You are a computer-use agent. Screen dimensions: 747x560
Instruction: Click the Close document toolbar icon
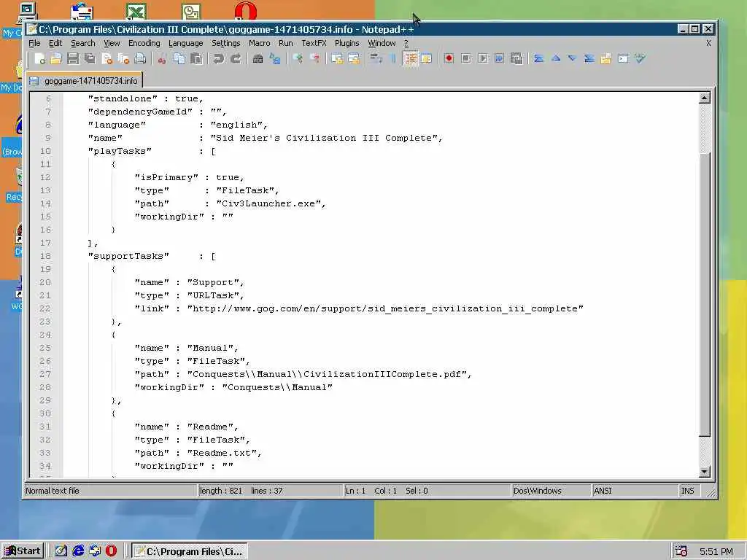coord(107,58)
